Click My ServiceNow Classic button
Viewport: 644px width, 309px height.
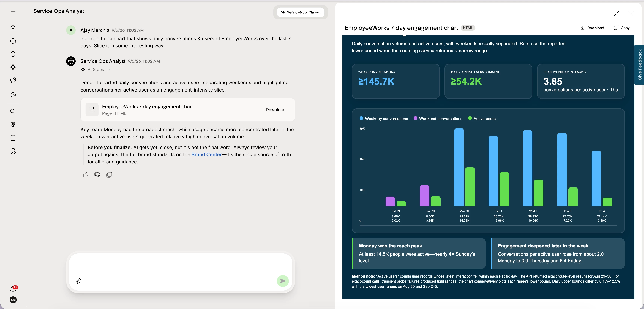[301, 12]
